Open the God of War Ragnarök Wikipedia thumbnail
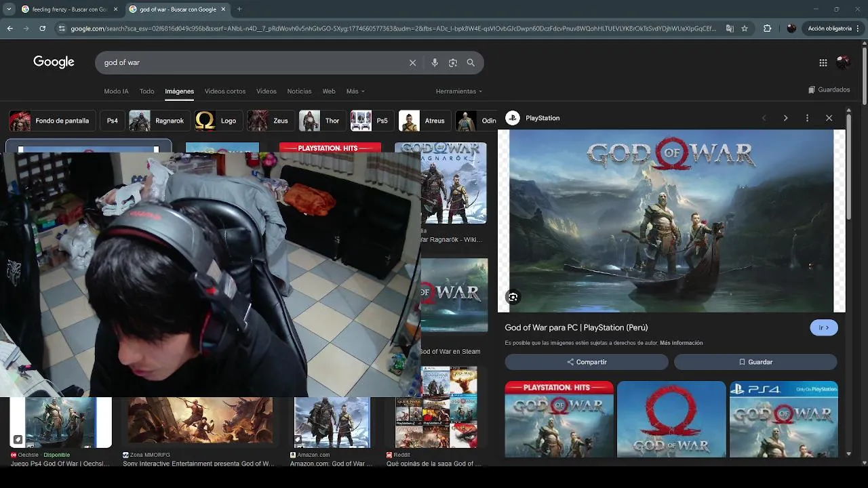 coord(454,183)
